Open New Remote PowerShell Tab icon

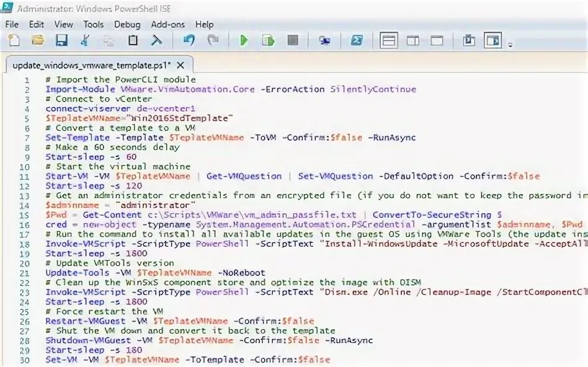point(324,40)
